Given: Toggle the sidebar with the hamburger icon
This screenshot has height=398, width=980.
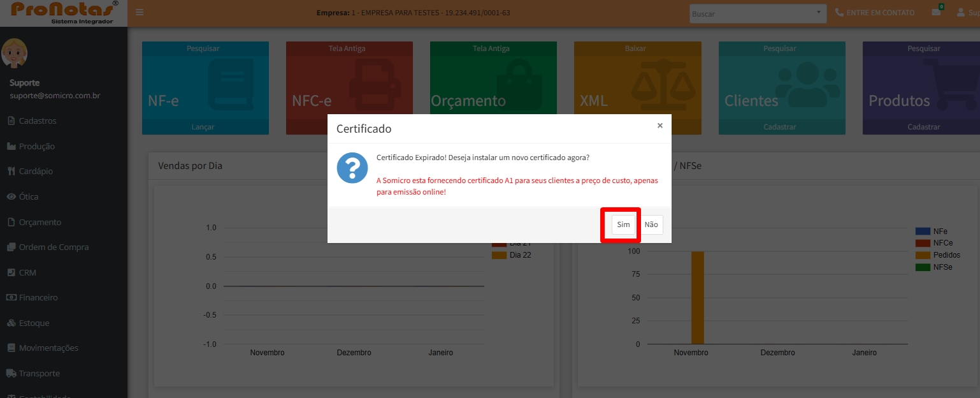Looking at the screenshot, I should [x=139, y=11].
